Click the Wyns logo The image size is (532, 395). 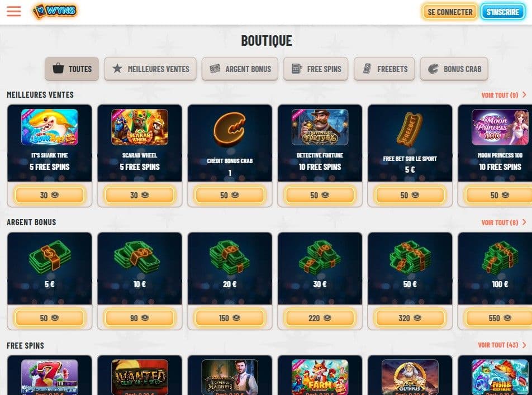point(55,11)
